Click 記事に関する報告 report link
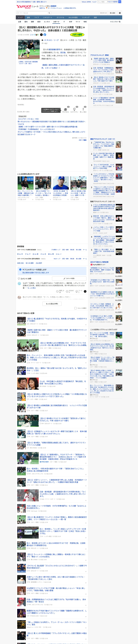The height and width of the screenshot is (644, 138). tap(23, 112)
